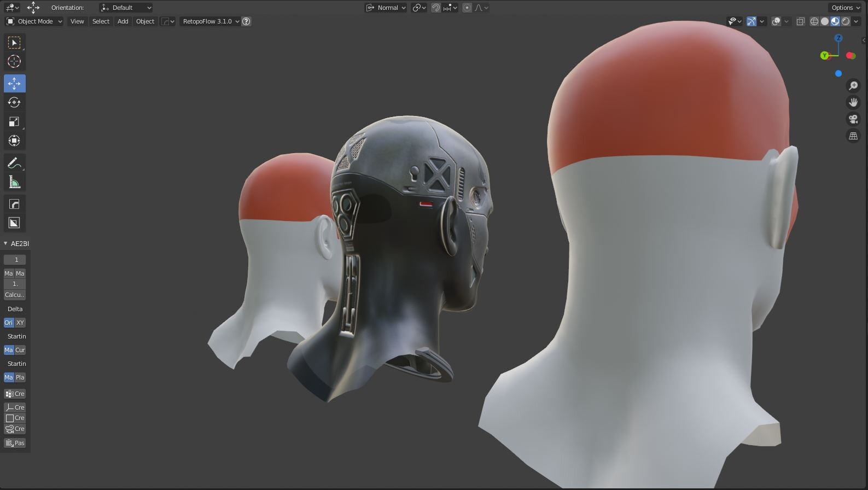The image size is (868, 490).
Task: Click the Calcu.. button
Action: [x=15, y=295]
